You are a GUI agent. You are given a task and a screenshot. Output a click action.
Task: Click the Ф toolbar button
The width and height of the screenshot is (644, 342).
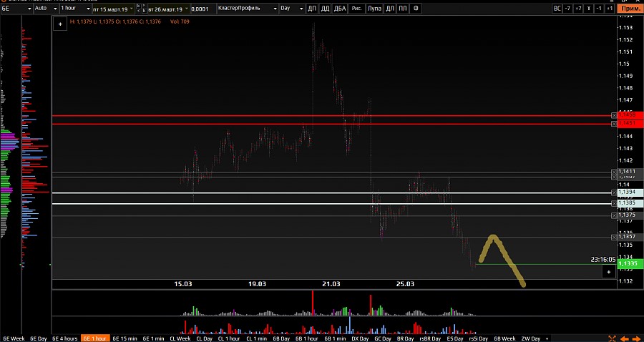[416, 9]
